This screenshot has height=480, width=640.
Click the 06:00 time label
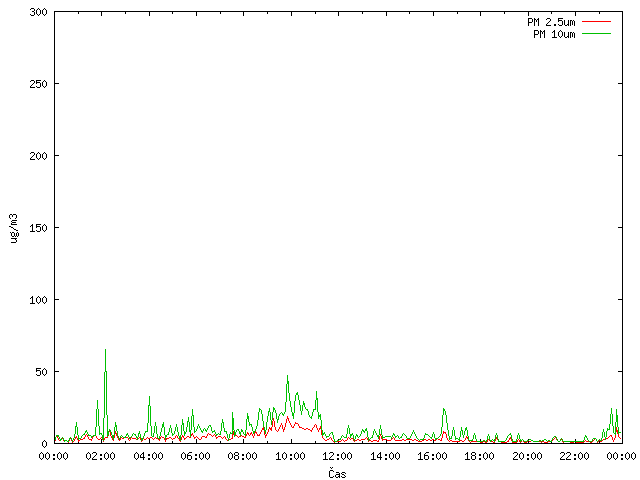(x=196, y=456)
